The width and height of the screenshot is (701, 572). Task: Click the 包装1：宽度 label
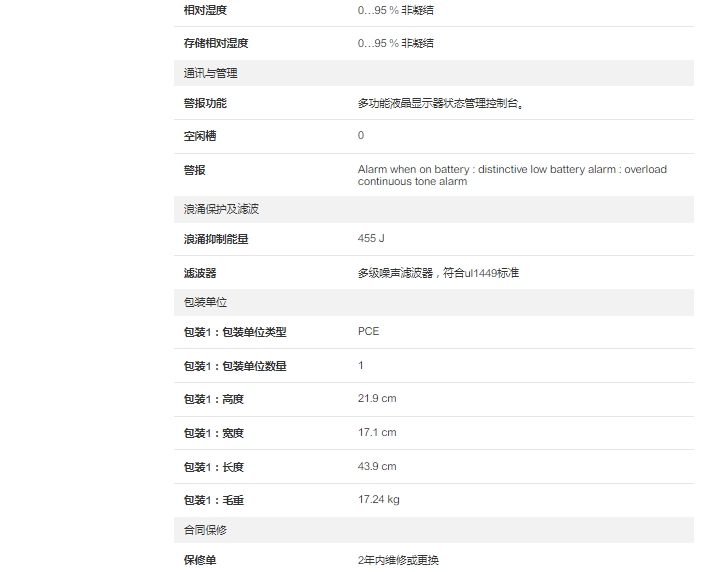[213, 433]
